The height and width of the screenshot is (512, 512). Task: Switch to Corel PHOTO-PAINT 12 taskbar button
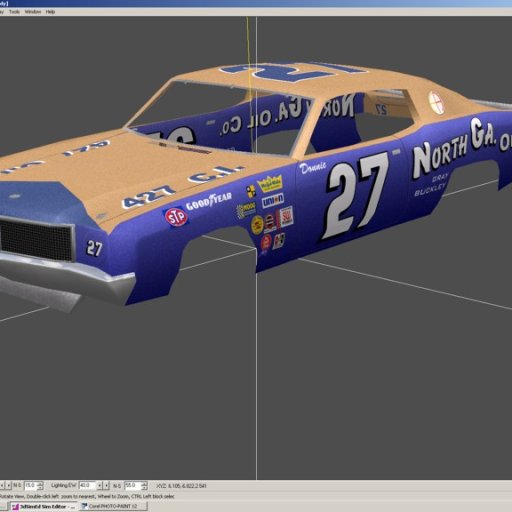[113, 506]
